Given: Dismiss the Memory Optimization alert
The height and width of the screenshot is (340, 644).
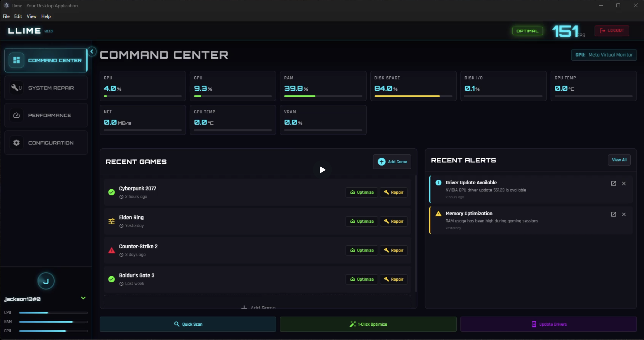Looking at the screenshot, I should (624, 214).
